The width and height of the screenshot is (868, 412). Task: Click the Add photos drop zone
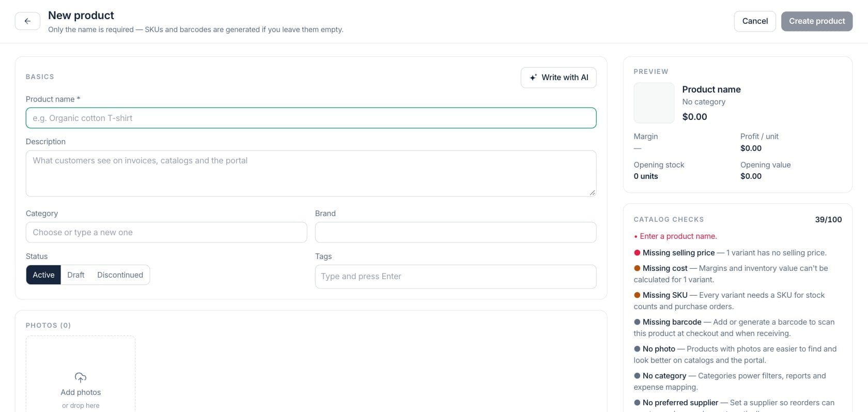[x=81, y=374]
